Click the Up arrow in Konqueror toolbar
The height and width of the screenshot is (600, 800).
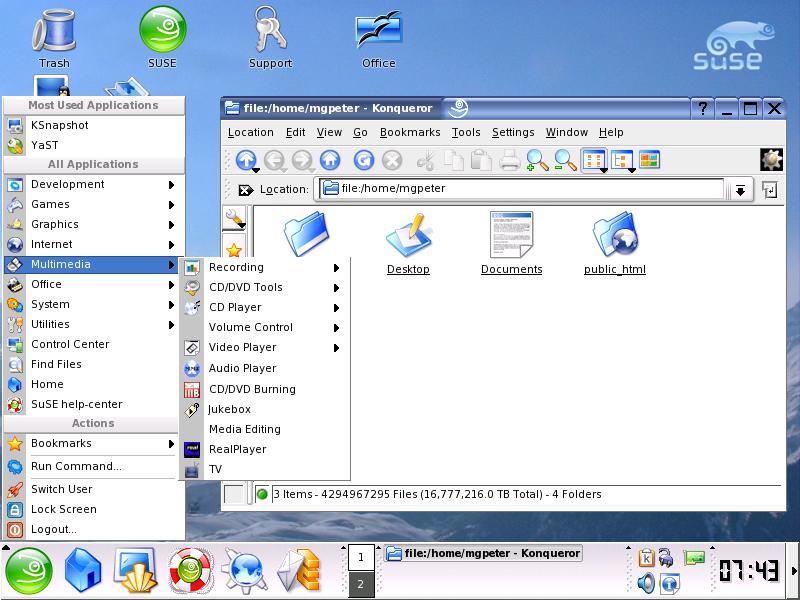(246, 160)
